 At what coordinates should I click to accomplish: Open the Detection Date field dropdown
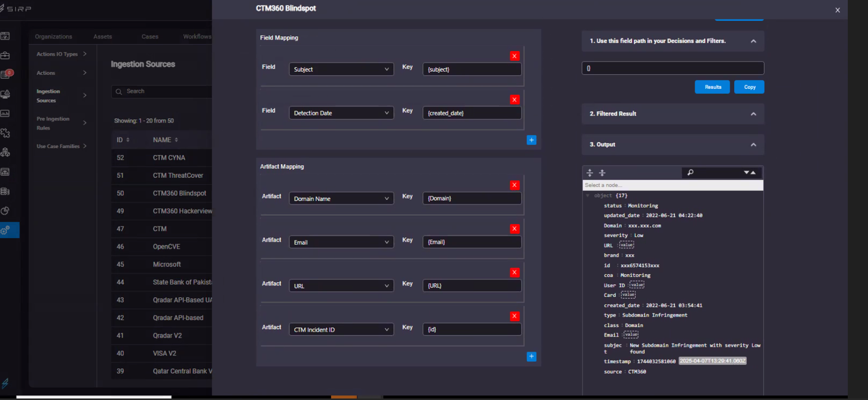click(341, 113)
